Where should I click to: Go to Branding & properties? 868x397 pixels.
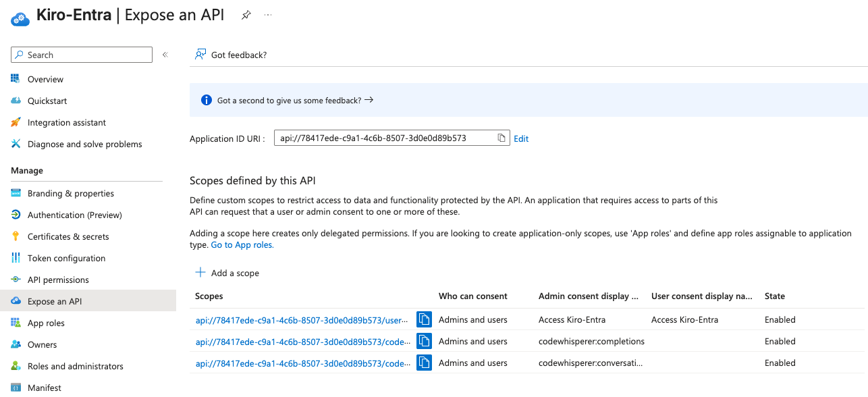[x=70, y=193]
